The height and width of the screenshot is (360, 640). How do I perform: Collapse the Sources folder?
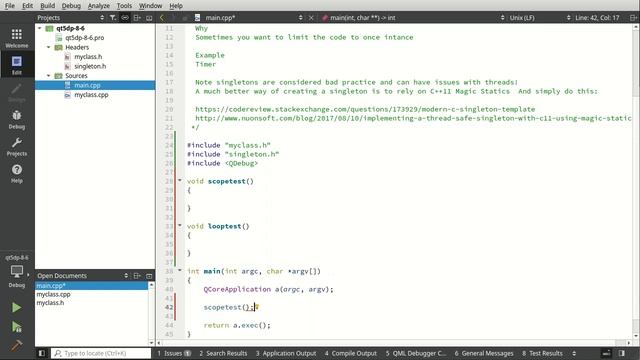[x=49, y=76]
